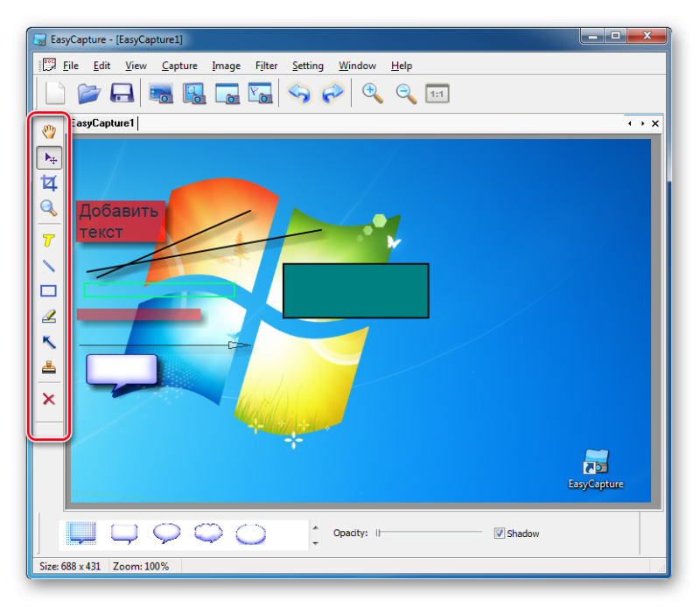Image resolution: width=700 pixels, height=607 pixels.
Task: Close the EasyCapture1 document tab
Action: point(654,123)
